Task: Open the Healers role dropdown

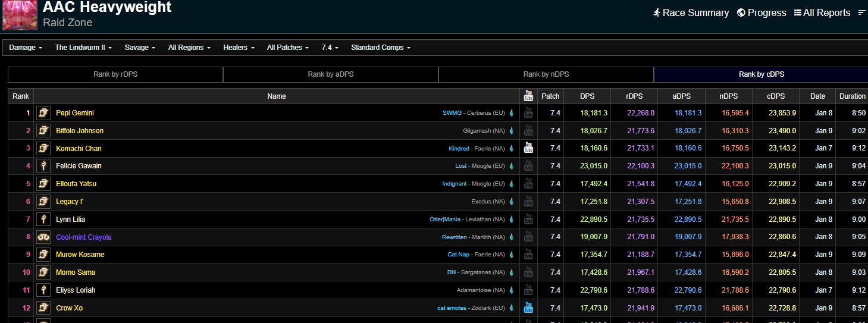Action: pyautogui.click(x=239, y=48)
